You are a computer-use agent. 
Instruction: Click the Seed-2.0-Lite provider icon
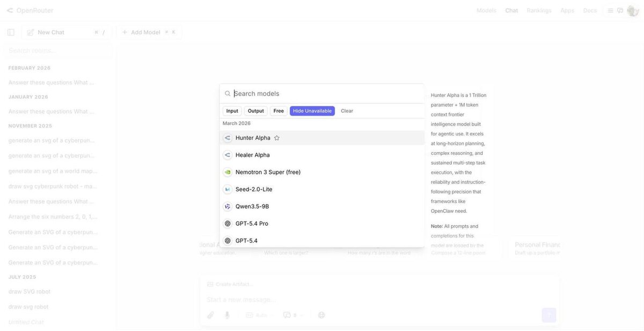tap(228, 190)
